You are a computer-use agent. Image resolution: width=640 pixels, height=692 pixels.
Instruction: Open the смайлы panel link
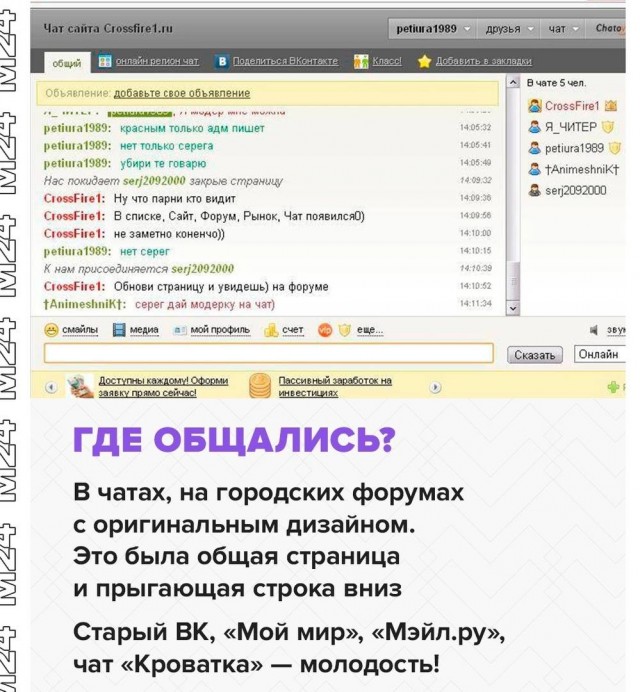(x=80, y=330)
